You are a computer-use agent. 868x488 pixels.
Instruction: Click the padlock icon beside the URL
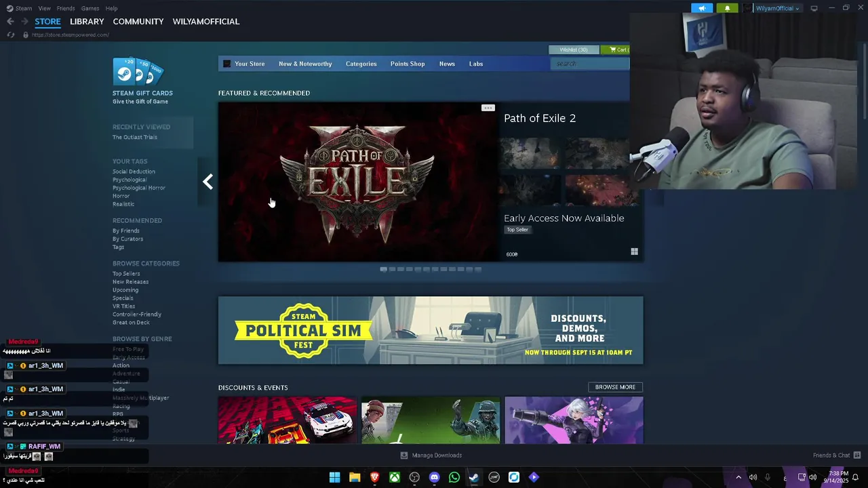click(x=26, y=35)
